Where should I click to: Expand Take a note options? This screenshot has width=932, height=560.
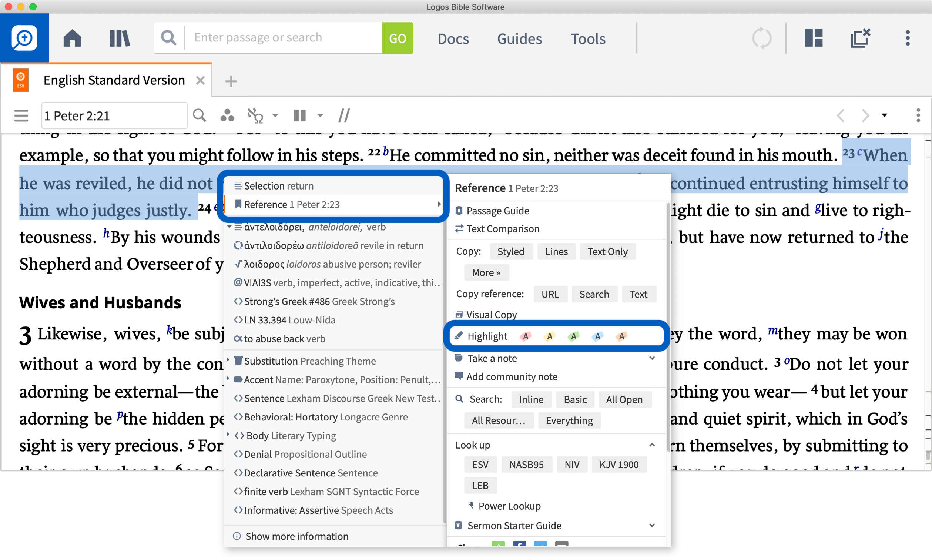[x=652, y=358]
